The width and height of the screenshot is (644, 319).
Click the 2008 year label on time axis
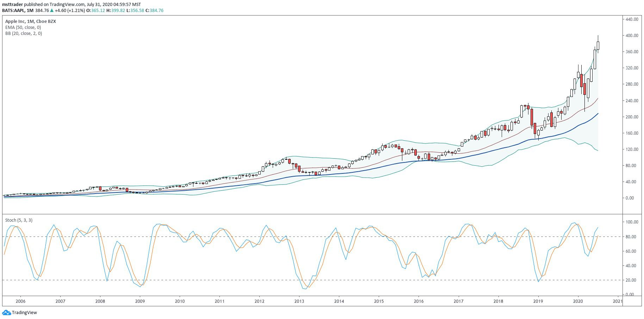click(x=100, y=301)
